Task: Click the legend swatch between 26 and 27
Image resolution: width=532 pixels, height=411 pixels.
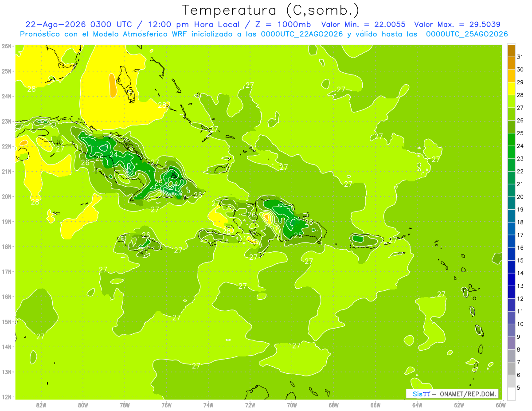Action: pos(511,114)
